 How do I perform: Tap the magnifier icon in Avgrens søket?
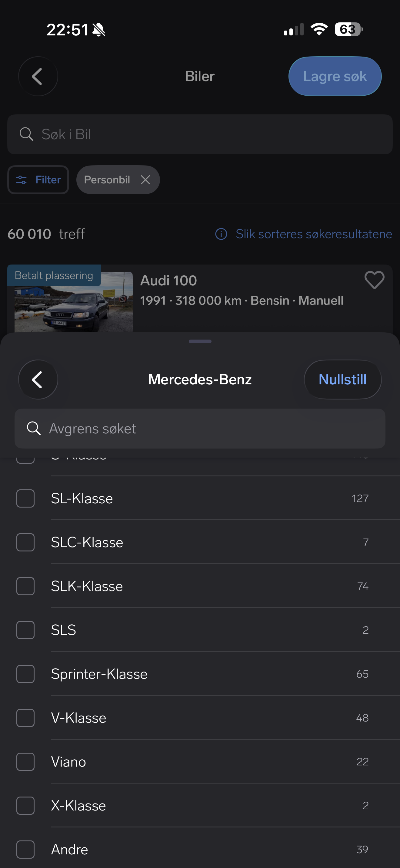[x=34, y=428]
